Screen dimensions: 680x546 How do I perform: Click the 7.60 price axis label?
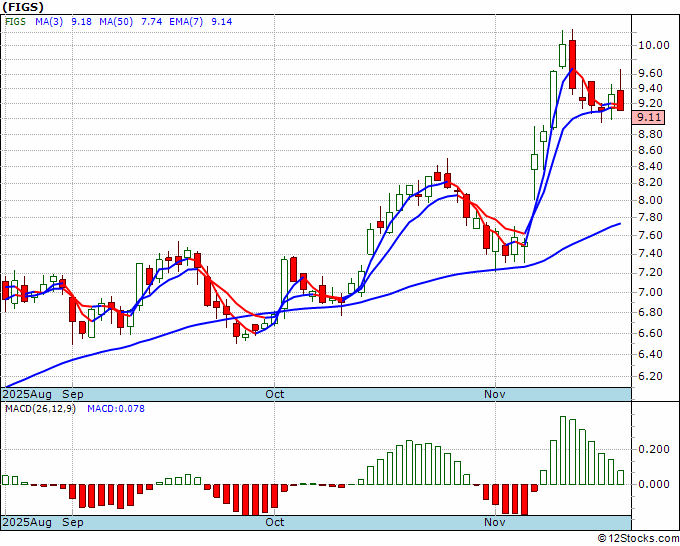pos(651,235)
